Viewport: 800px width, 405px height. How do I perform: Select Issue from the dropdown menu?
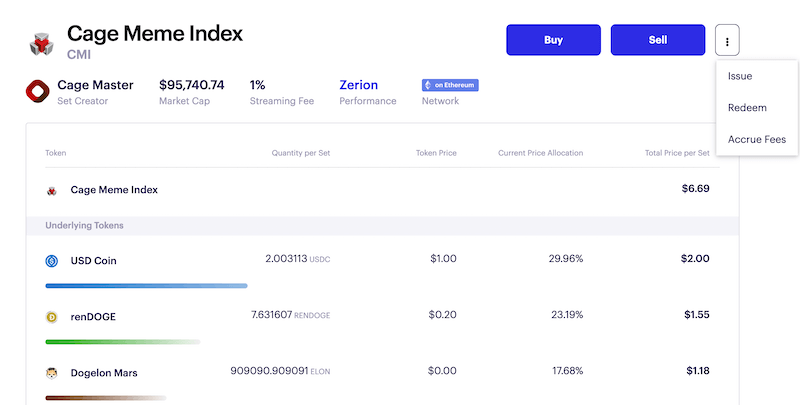(x=740, y=76)
